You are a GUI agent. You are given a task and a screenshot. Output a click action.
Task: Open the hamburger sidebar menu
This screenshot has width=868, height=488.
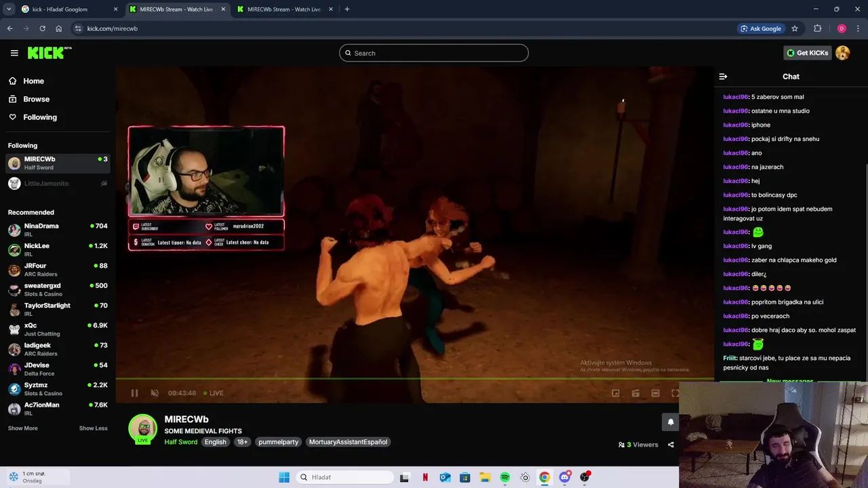[14, 53]
